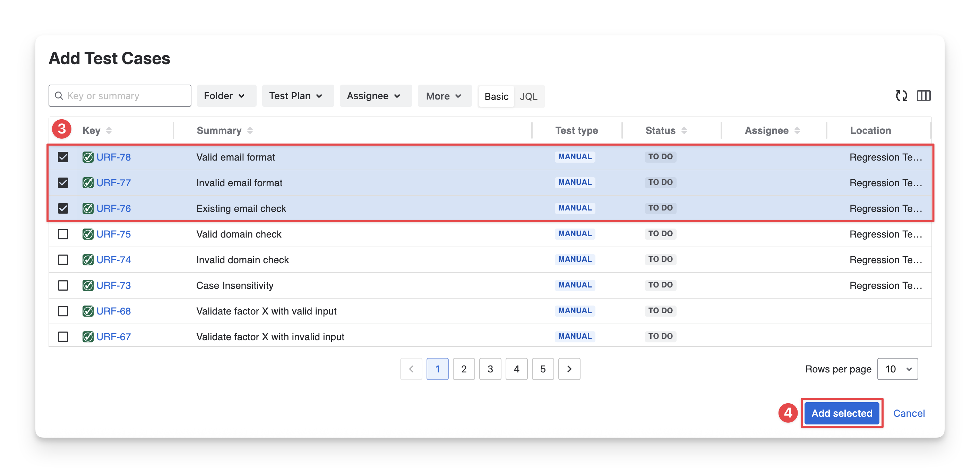980x473 pixels.
Task: Jump to page 3 of results
Action: pyautogui.click(x=490, y=369)
